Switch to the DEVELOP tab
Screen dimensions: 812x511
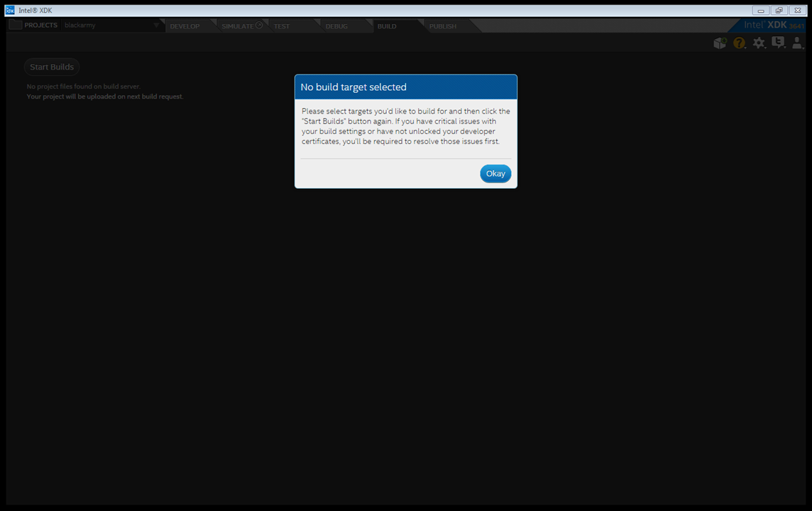[x=185, y=26]
